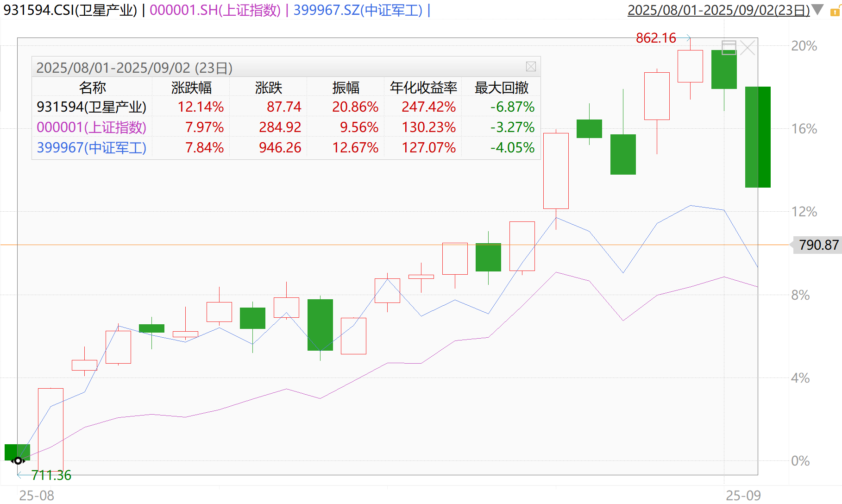Image resolution: width=842 pixels, height=504 pixels.
Task: Click the 年化收益率 column header
Action: click(422, 87)
